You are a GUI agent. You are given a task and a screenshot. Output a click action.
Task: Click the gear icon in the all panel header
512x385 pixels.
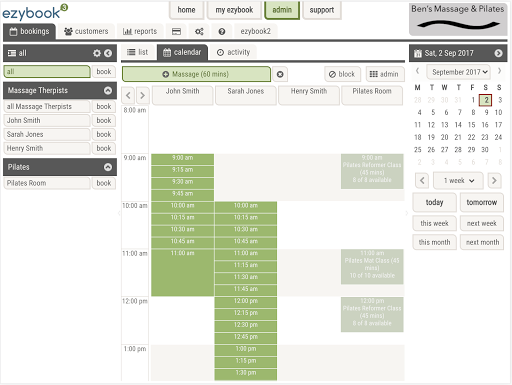tap(97, 53)
